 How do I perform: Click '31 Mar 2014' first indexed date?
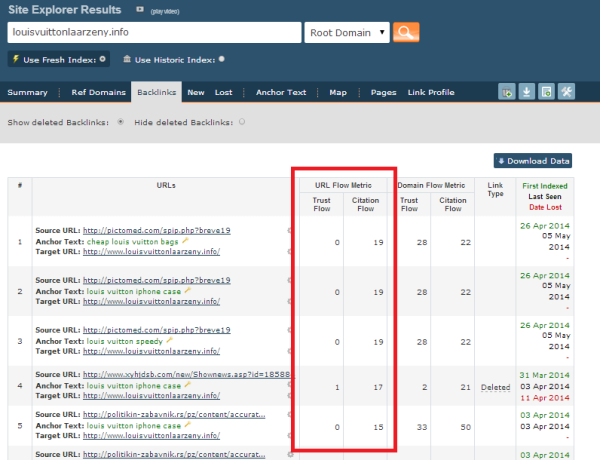(x=545, y=375)
